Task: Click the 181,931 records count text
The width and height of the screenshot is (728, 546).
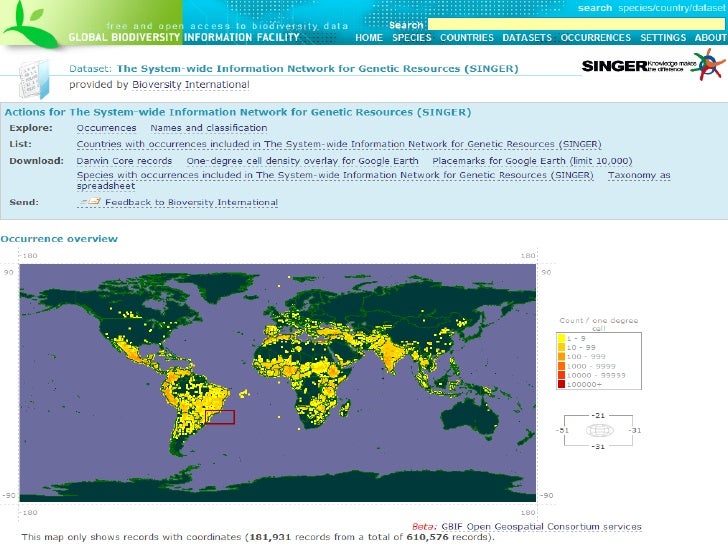Action: [x=270, y=537]
